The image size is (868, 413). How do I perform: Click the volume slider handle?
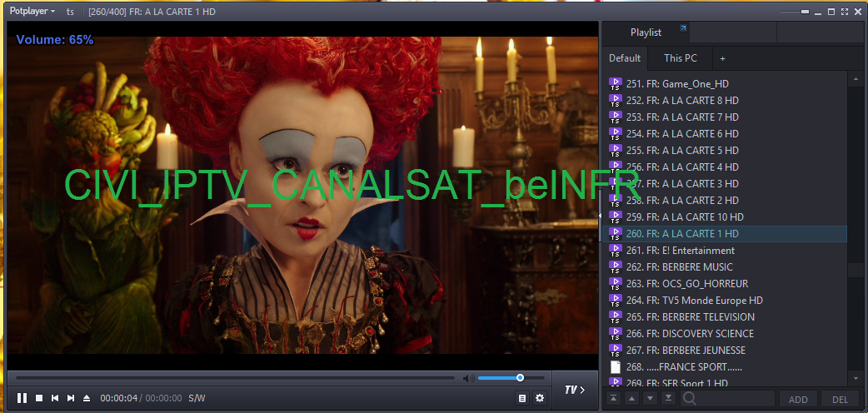pos(520,378)
